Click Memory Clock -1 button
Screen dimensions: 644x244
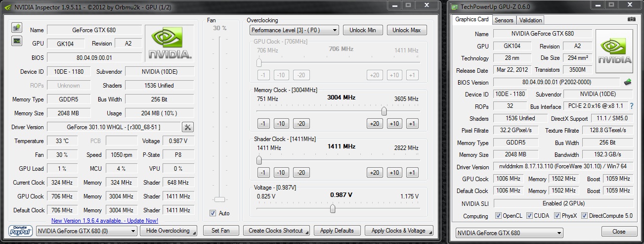click(x=263, y=124)
